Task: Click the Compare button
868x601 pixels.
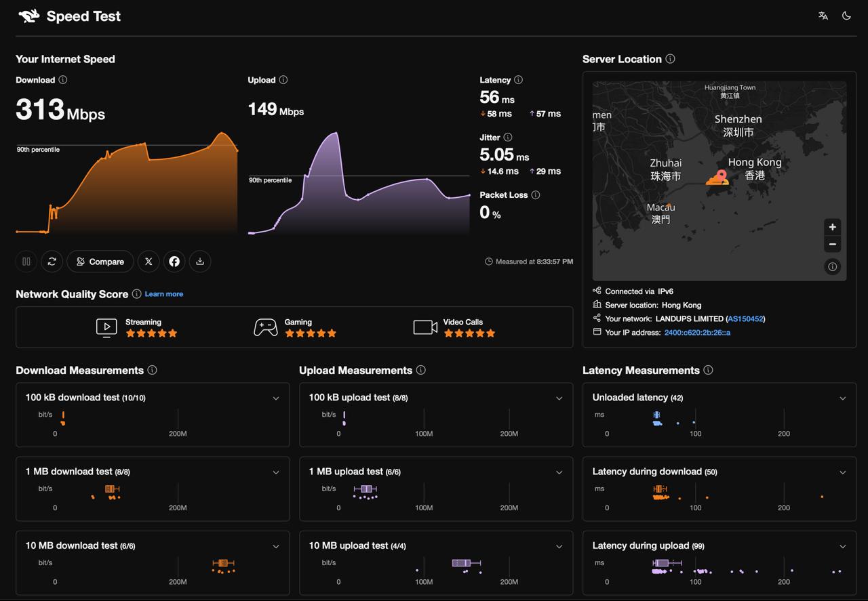Action: (x=100, y=262)
